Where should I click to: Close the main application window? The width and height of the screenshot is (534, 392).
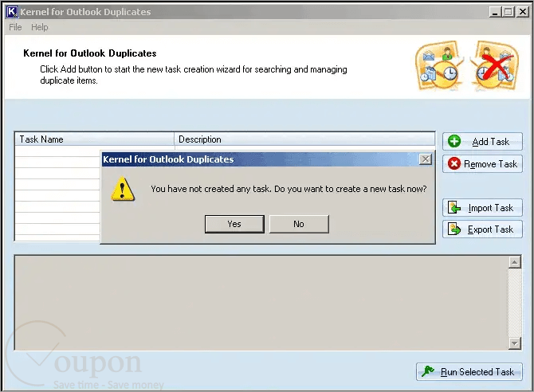click(522, 12)
